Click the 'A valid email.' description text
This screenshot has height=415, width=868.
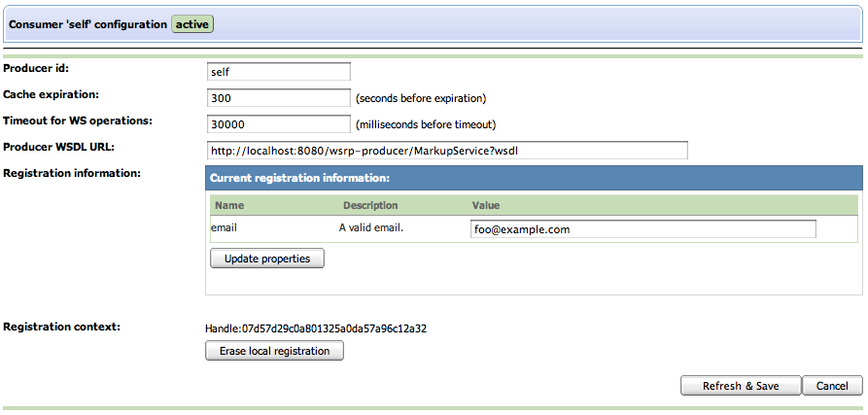[371, 227]
